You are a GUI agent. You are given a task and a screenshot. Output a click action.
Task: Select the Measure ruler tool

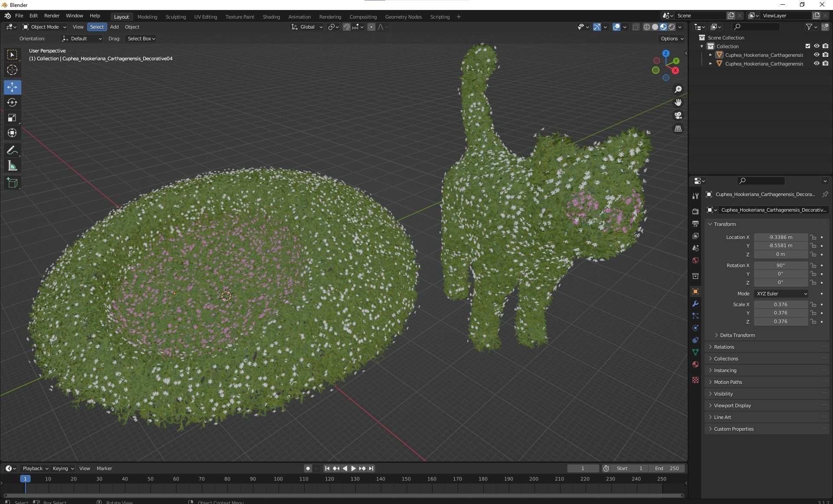tap(12, 166)
